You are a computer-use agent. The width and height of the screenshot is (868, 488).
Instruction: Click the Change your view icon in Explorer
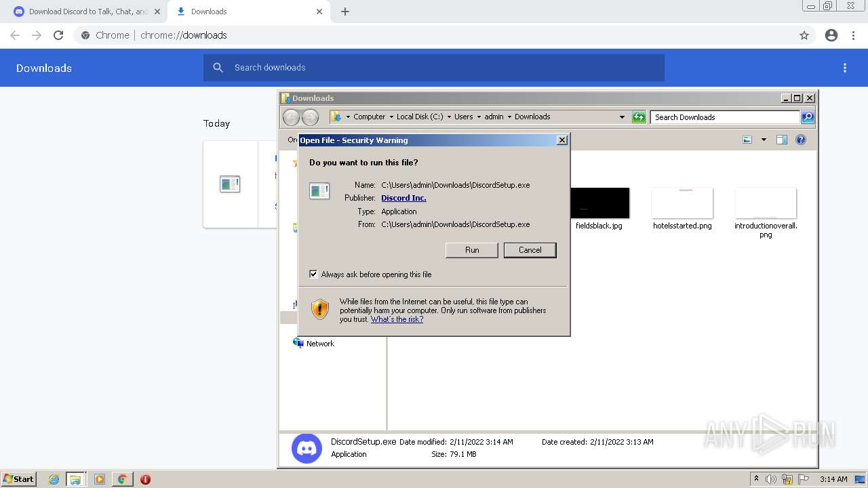point(747,140)
